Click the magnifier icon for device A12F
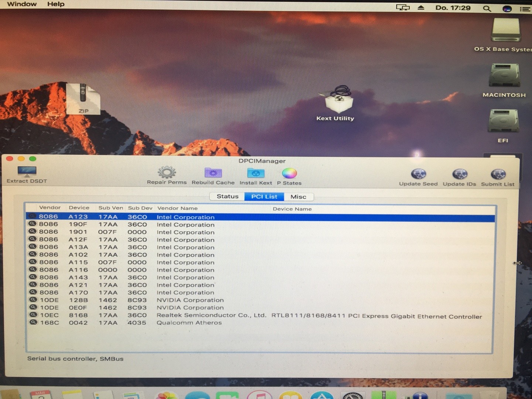Screen dimensions: 532x399 tap(33, 239)
